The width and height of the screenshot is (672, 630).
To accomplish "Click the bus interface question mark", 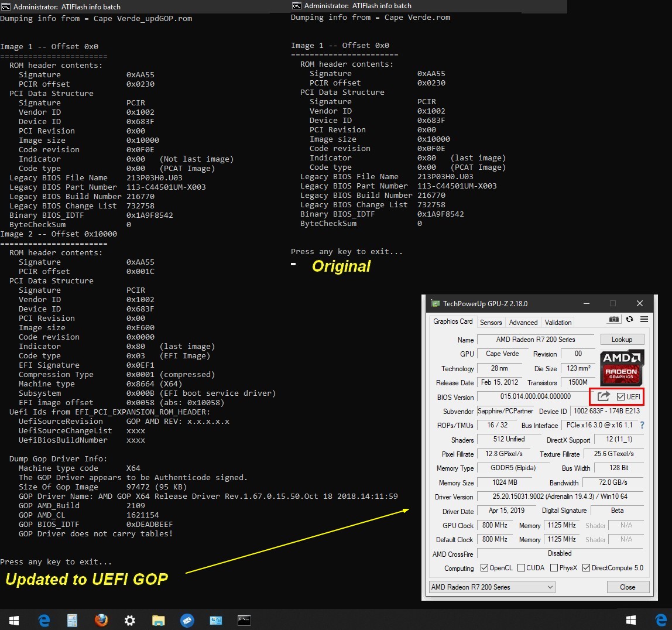I will tap(642, 425).
